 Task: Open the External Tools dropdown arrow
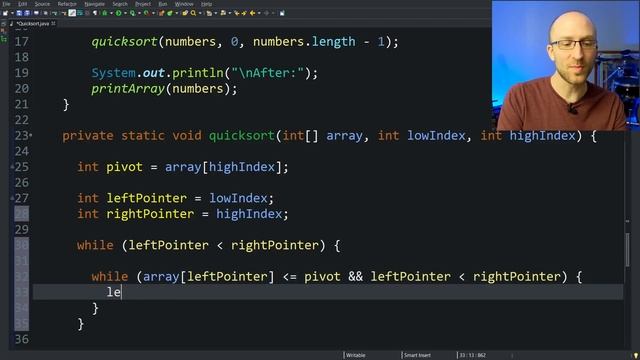point(153,13)
